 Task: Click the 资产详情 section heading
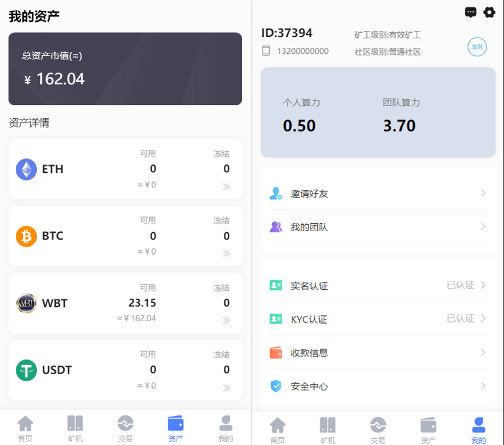click(29, 122)
